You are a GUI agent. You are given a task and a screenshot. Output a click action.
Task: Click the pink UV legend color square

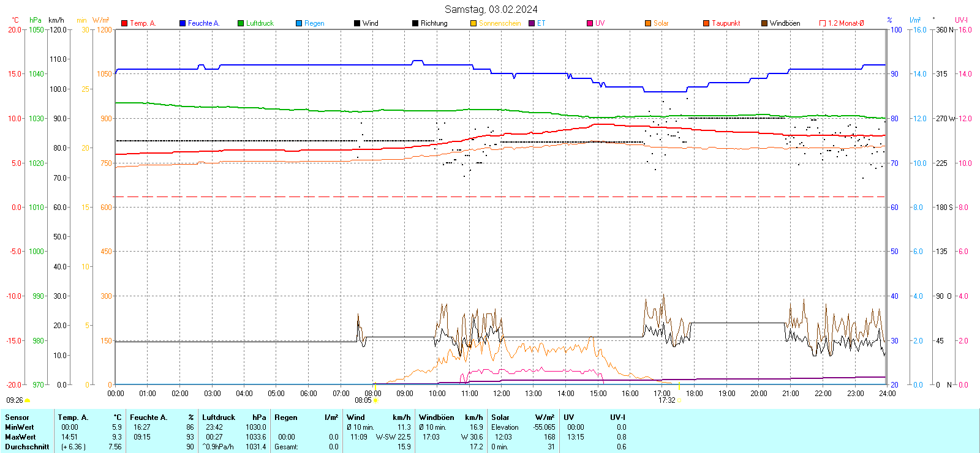click(590, 23)
